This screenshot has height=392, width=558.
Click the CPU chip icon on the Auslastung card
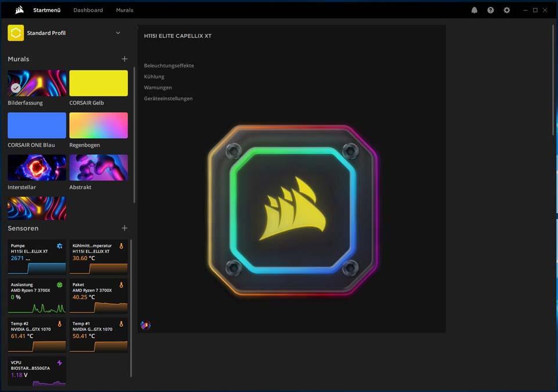pyautogui.click(x=60, y=285)
